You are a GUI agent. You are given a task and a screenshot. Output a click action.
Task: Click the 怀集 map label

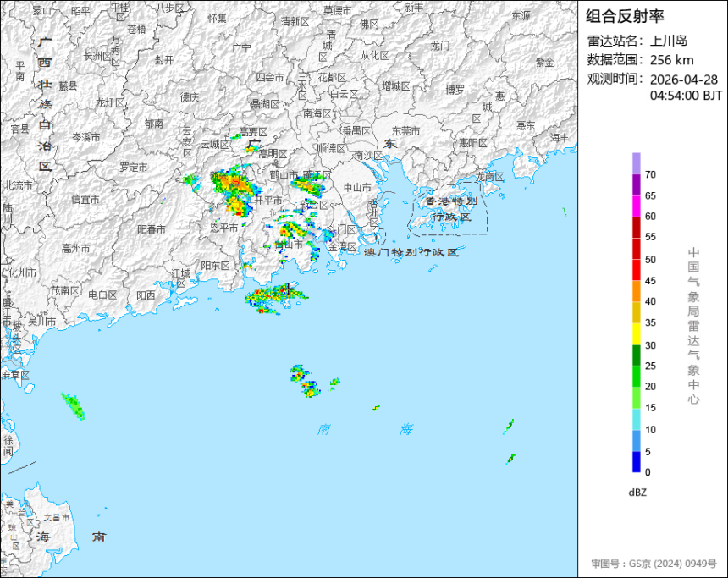click(218, 18)
